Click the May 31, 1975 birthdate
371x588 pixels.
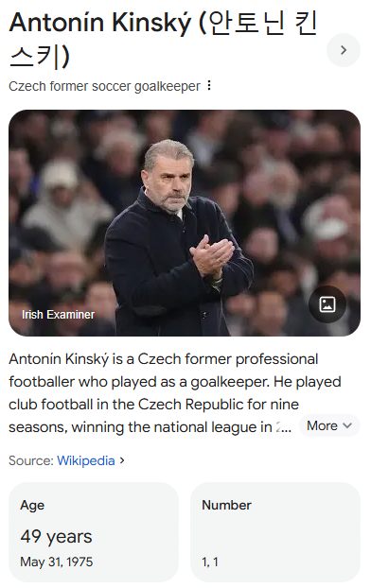coord(57,562)
